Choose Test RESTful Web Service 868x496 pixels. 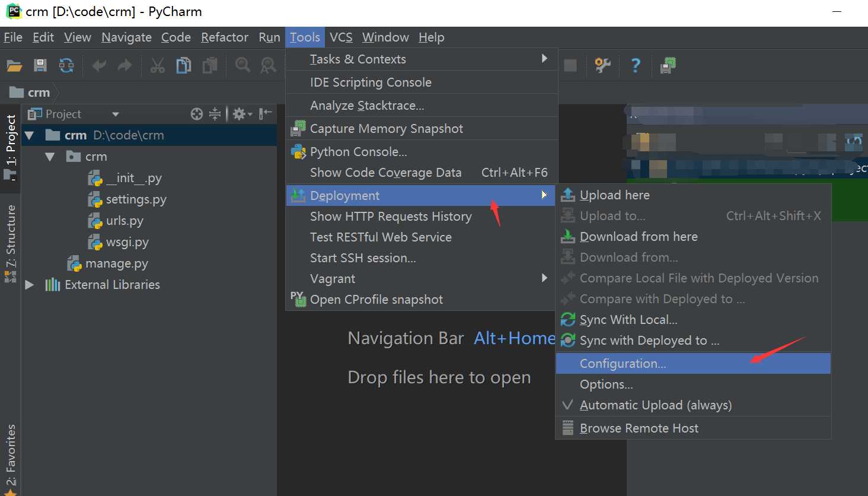[x=422, y=237]
